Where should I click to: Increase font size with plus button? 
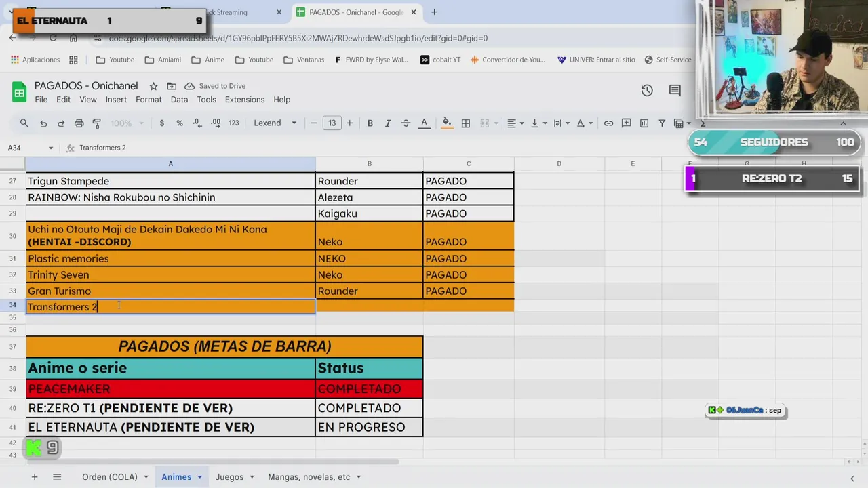[x=349, y=123]
